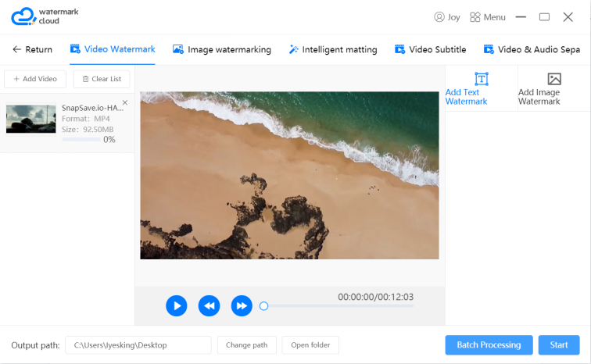The image size is (591, 364).
Task: Open the Joy user account
Action: pos(447,17)
